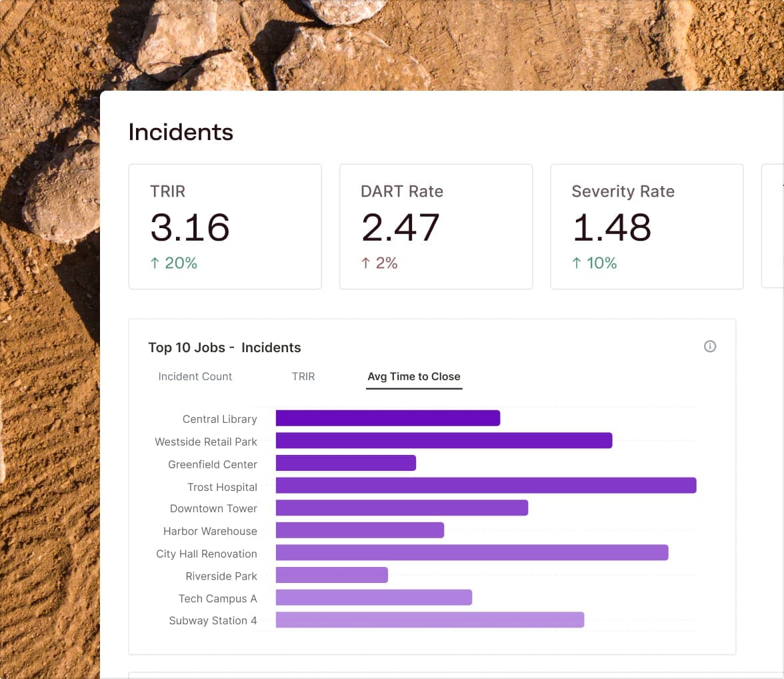784x679 pixels.
Task: Select the Avg Time to Close tab
Action: (414, 376)
